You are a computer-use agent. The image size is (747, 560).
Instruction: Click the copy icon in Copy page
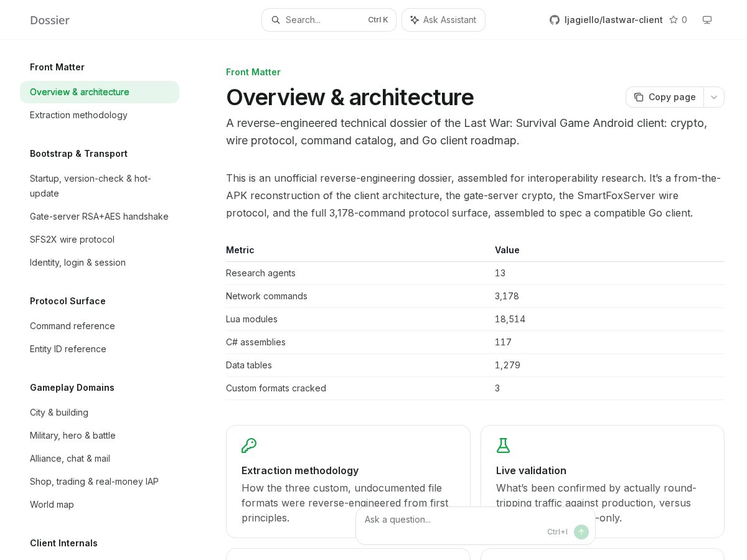639,97
